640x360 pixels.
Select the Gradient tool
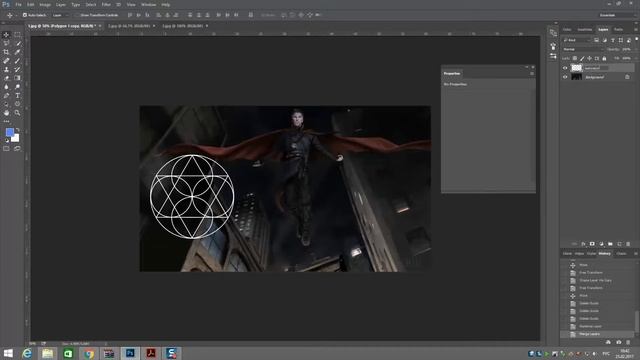(x=17, y=78)
